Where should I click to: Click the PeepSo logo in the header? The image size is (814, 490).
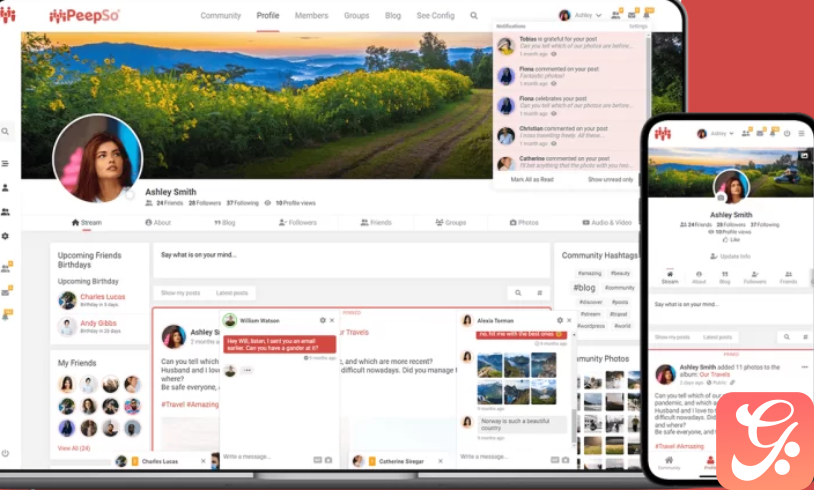coord(85,16)
